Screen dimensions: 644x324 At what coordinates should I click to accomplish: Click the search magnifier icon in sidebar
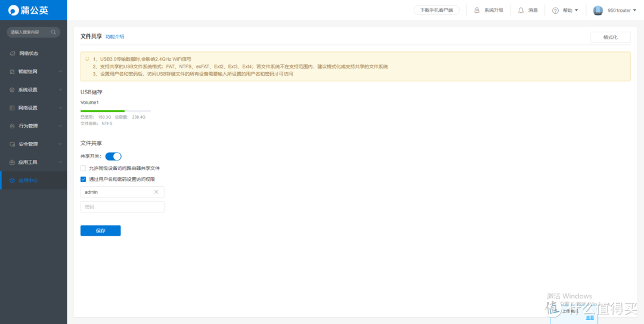click(x=54, y=32)
